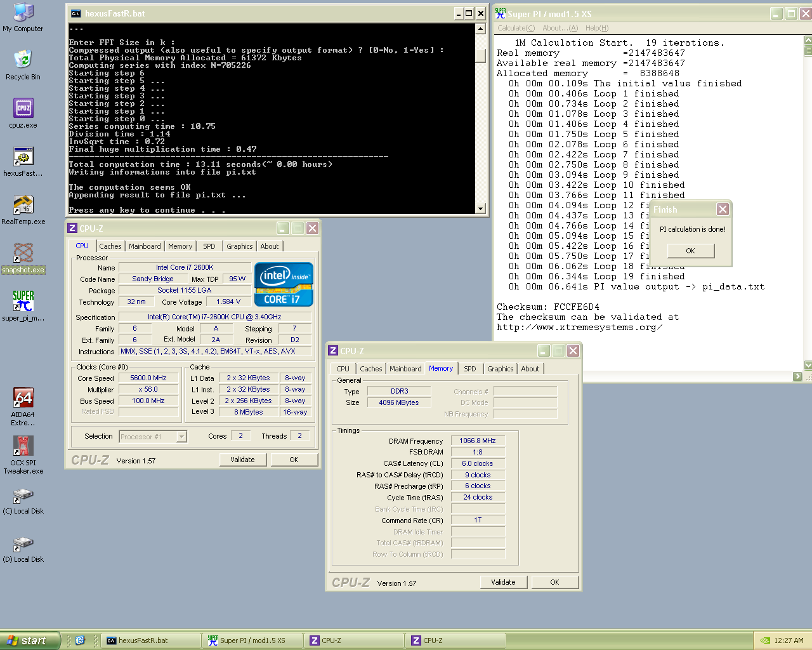Switch to the Mainboard tab in the CPU window
This screenshot has width=812, height=650.
145,246
